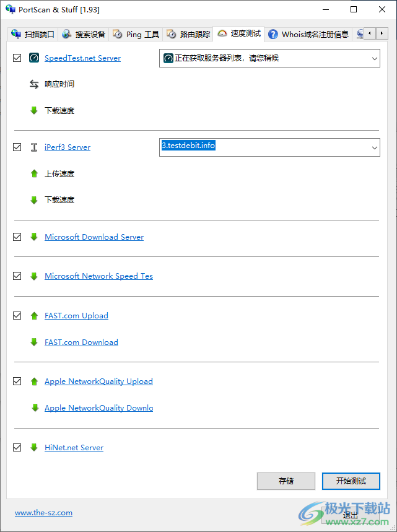This screenshot has height=532, width=397.
Task: Visit the www.the-sz.com link
Action: point(43,513)
